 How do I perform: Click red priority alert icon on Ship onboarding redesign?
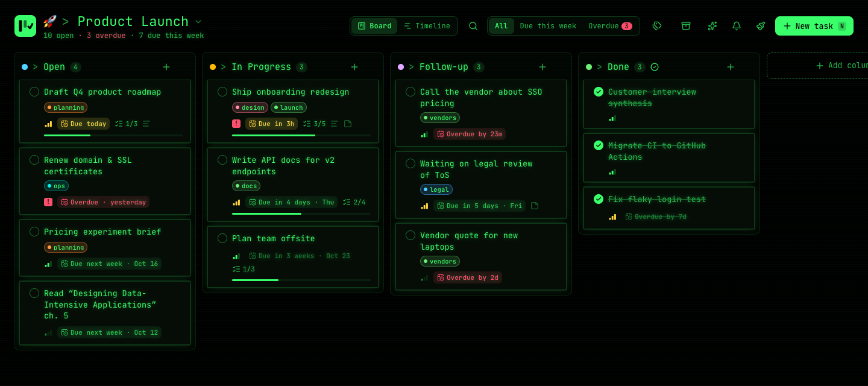(236, 124)
